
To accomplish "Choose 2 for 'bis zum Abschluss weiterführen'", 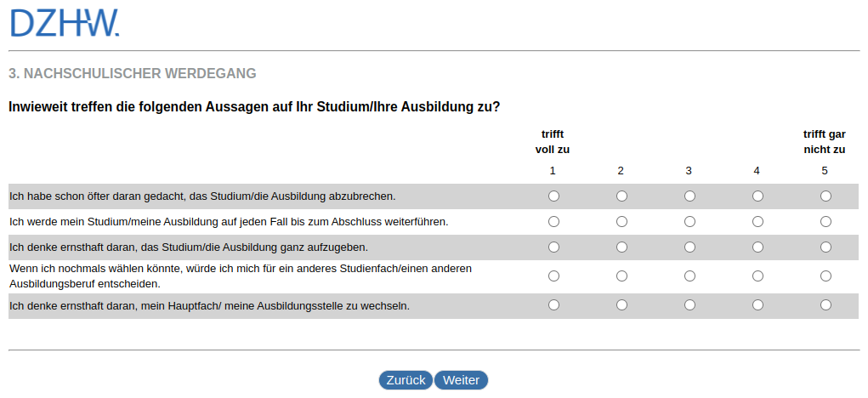I will click(x=621, y=222).
